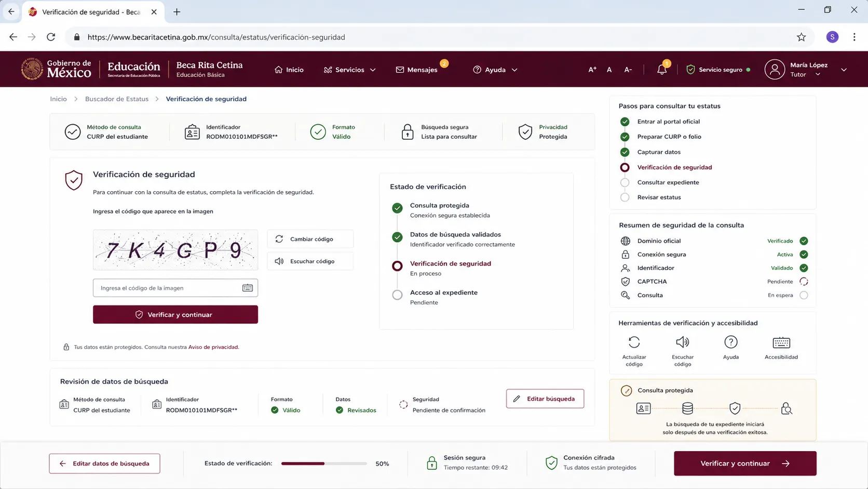Click the Escuchar código speaker tool icon

(x=682, y=342)
